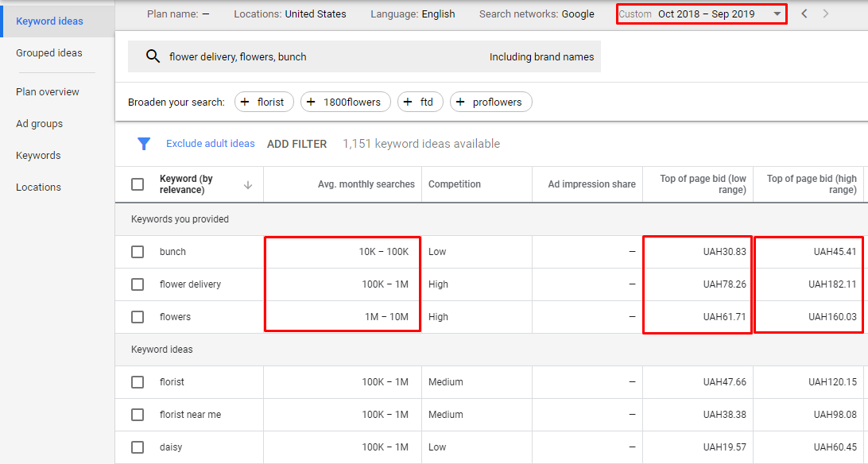Tick the florist keyword checkbox
Screen dimensions: 868x464
click(138, 382)
